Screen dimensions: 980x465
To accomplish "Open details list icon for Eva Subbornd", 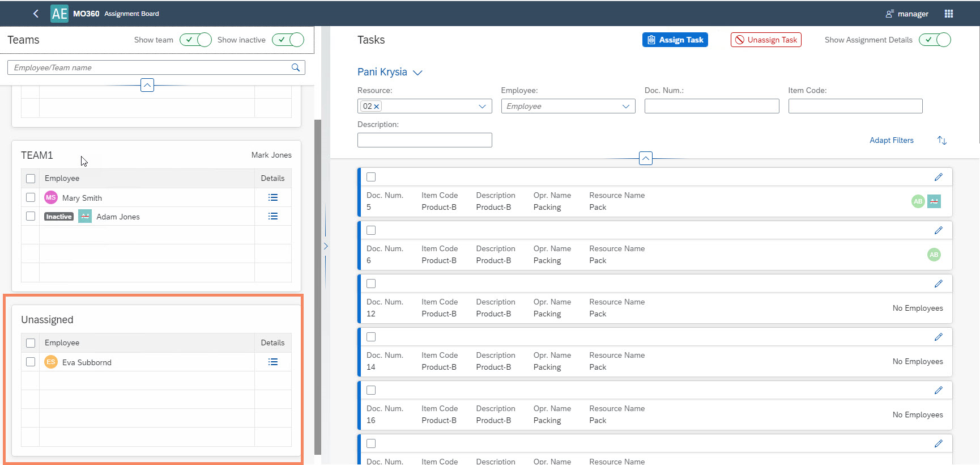I will point(272,362).
